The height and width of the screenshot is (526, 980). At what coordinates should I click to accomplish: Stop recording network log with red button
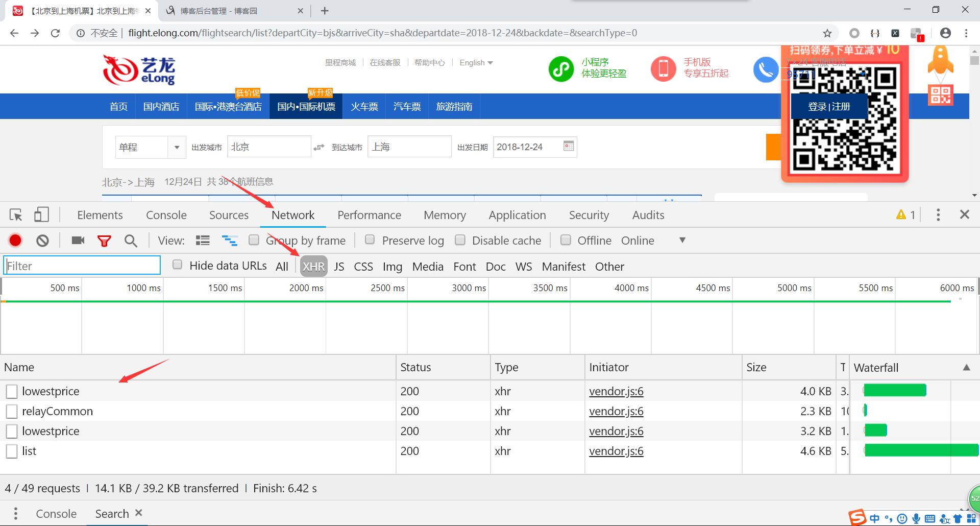point(15,241)
